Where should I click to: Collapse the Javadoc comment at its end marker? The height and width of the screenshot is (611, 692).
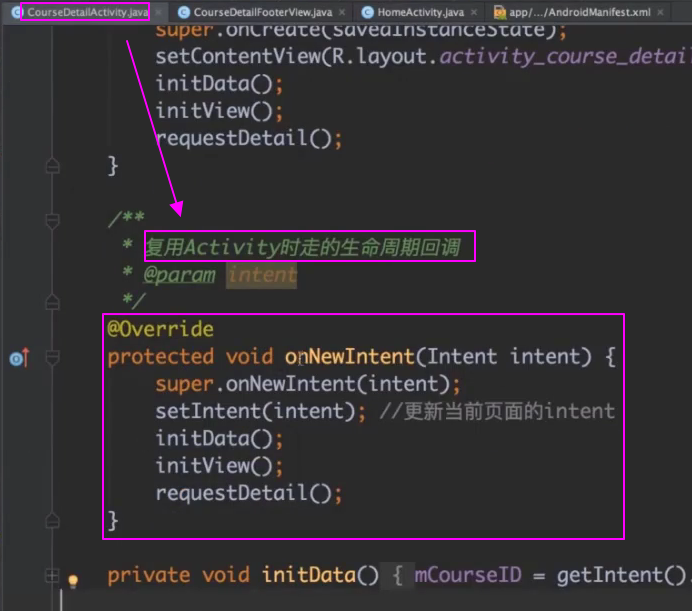pyautogui.click(x=53, y=302)
